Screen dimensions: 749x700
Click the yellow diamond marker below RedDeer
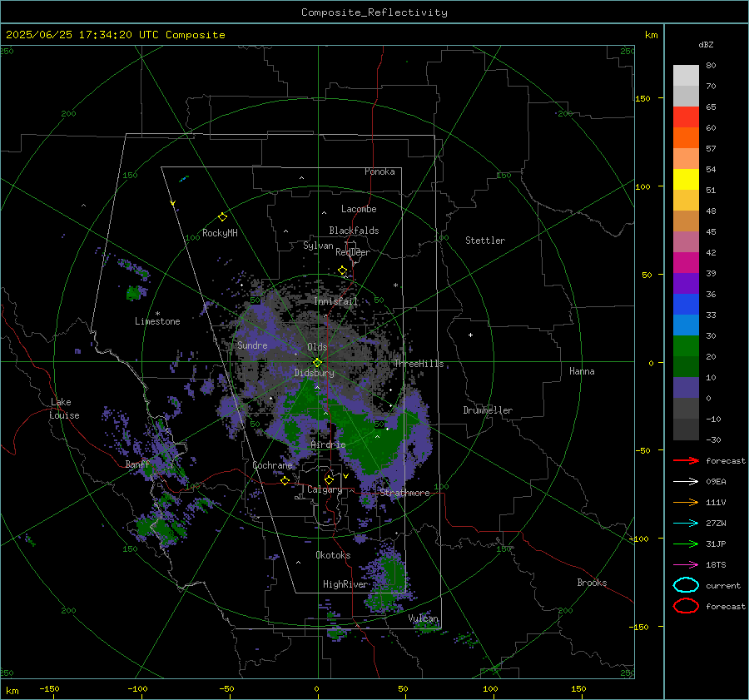pyautogui.click(x=343, y=271)
